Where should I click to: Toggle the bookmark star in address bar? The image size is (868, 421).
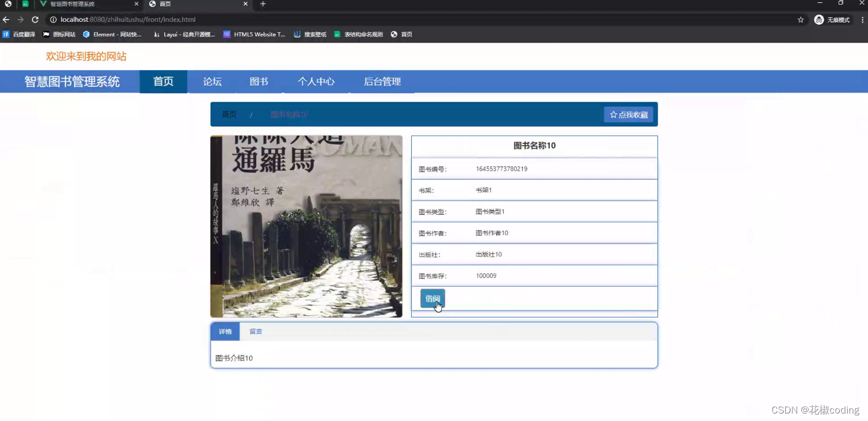[800, 19]
